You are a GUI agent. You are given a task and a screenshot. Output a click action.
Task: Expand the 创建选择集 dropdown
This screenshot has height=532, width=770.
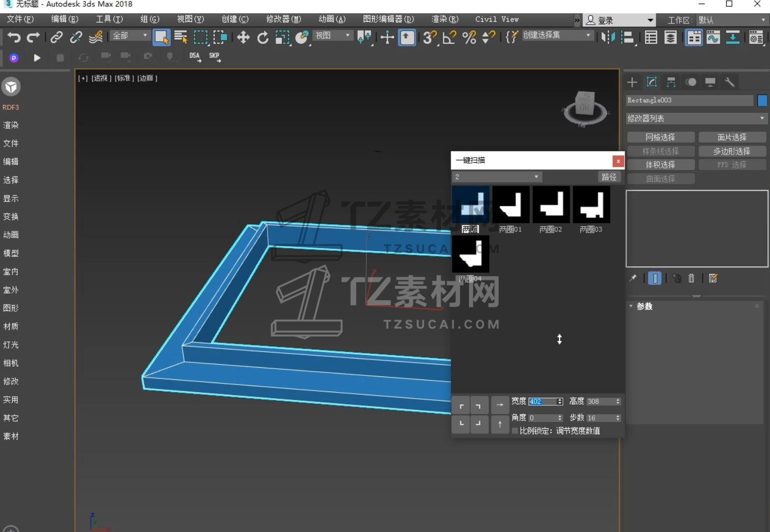click(588, 36)
